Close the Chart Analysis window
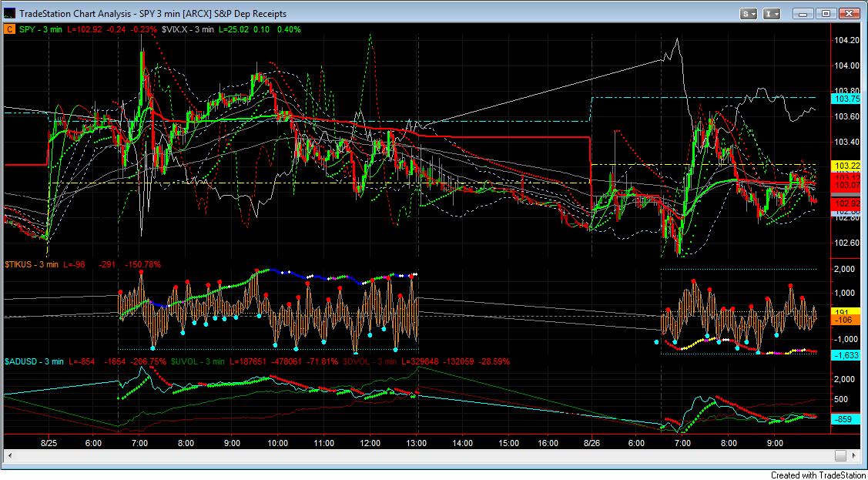Image resolution: width=868 pixels, height=480 pixels. (x=849, y=14)
